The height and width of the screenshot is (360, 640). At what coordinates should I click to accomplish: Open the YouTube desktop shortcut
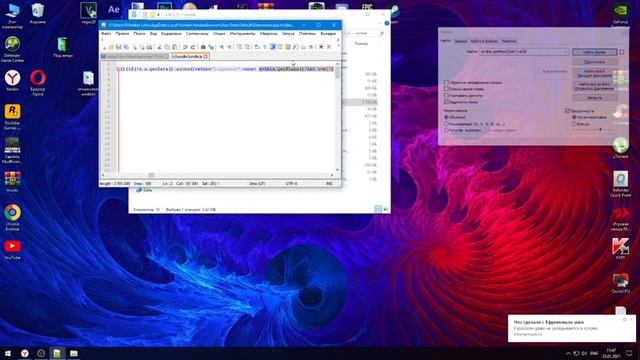point(12,249)
